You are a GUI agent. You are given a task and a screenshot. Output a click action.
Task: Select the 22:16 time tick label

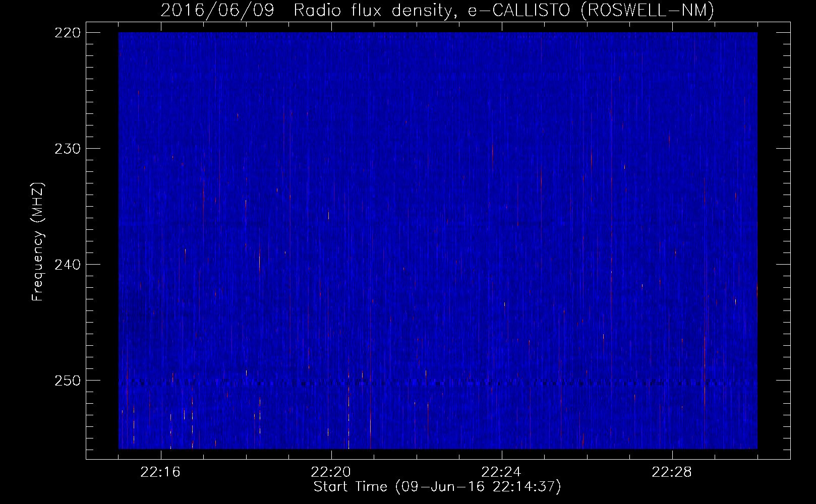click(x=160, y=472)
